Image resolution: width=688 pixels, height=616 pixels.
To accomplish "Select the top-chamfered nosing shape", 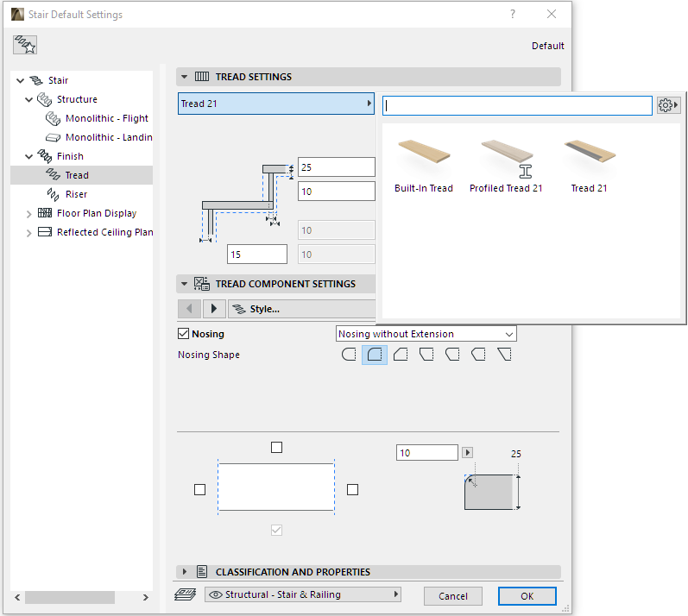I will 401,355.
